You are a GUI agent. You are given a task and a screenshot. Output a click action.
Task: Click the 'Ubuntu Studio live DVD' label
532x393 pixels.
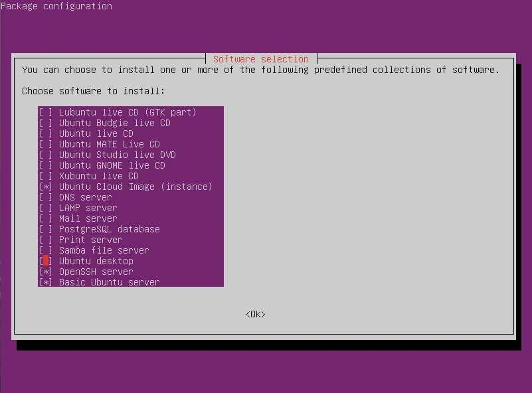(118, 155)
